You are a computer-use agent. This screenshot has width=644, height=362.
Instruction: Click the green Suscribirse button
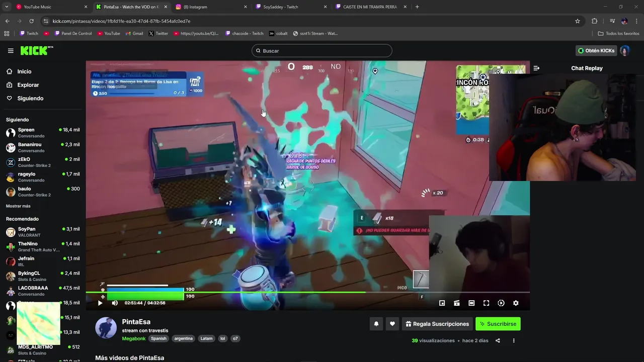pyautogui.click(x=498, y=324)
